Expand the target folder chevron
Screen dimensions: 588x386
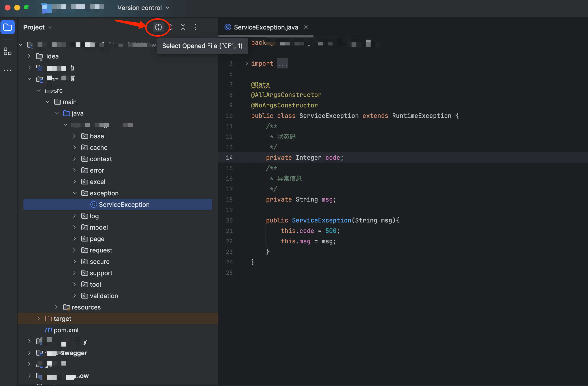[38, 319]
